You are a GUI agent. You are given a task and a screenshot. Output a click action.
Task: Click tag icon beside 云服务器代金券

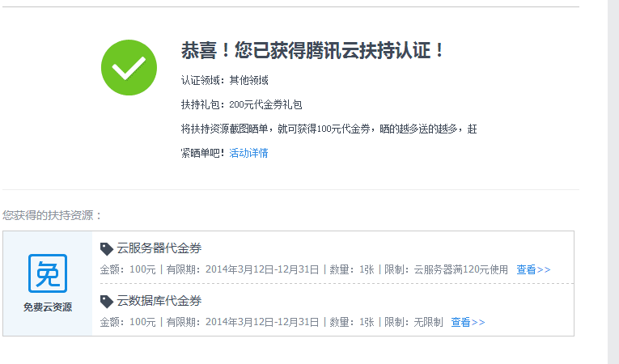click(x=107, y=248)
